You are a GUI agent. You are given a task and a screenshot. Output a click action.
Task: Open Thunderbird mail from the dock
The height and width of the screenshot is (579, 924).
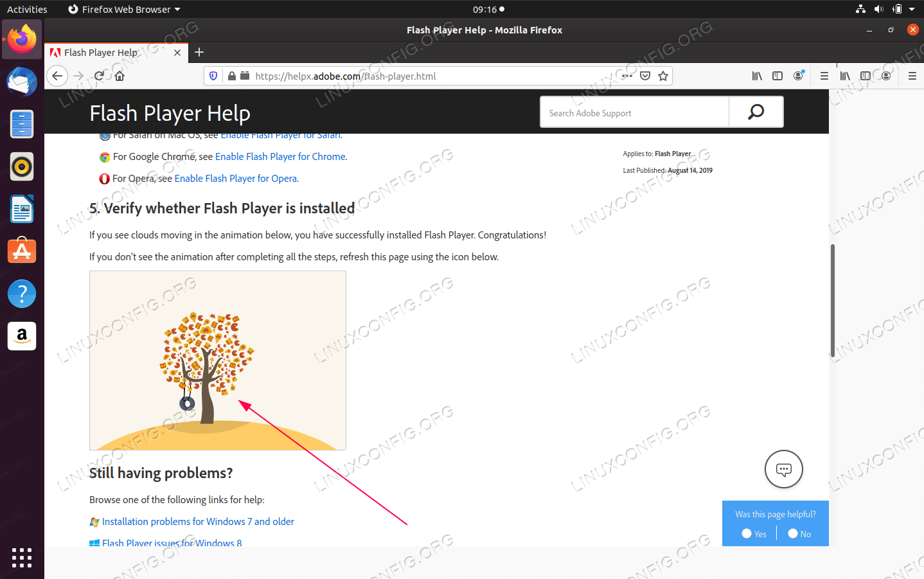tap(22, 82)
